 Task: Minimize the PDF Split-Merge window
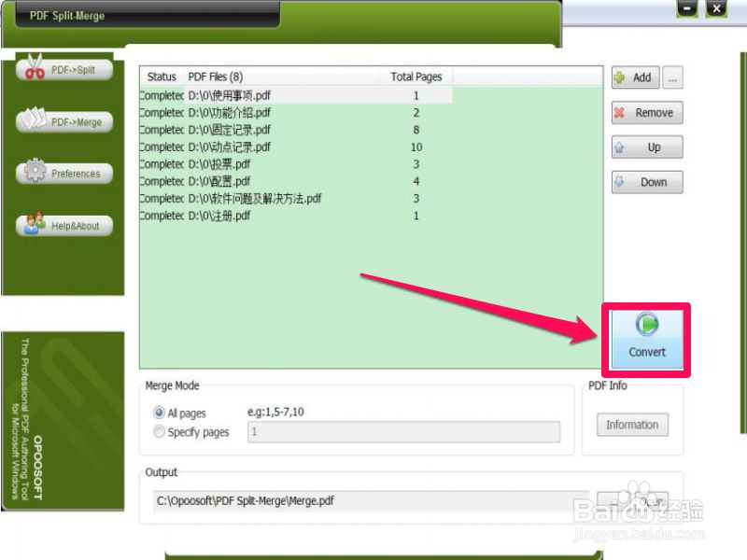pos(687,8)
